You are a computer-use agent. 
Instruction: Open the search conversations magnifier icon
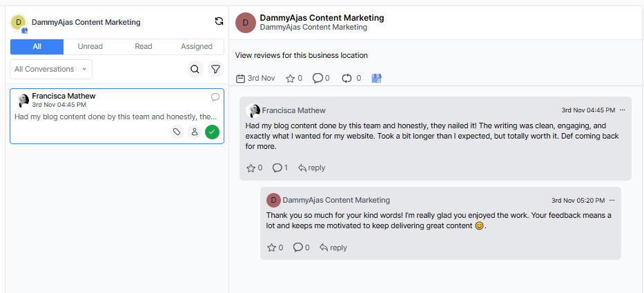(195, 69)
